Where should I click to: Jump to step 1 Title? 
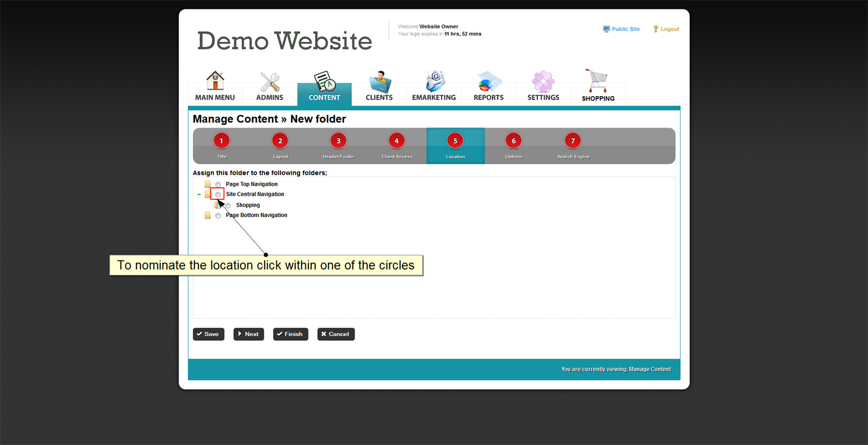222,141
